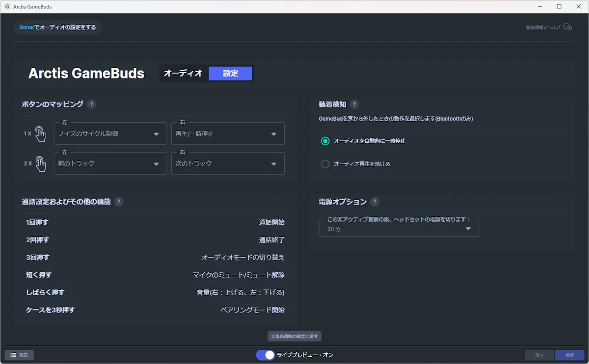The width and height of the screenshot is (589, 364).
Task: Select オーディオ再生を続ける radio button
Action: pyautogui.click(x=325, y=164)
